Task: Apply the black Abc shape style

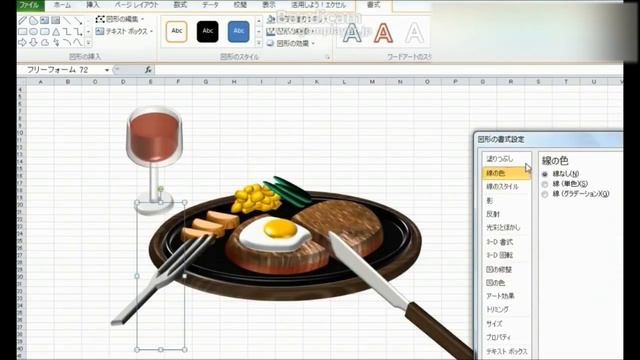Action: [x=207, y=31]
